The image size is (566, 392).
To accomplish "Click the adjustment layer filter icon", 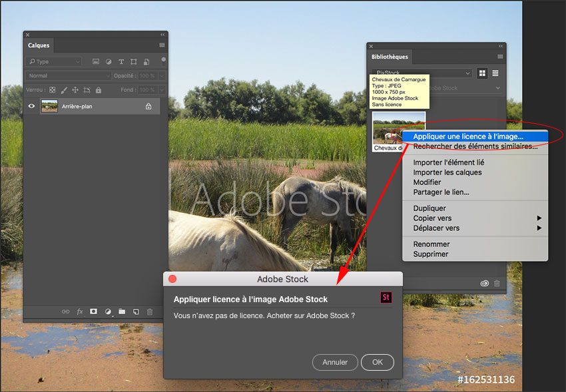I will pyautogui.click(x=109, y=62).
